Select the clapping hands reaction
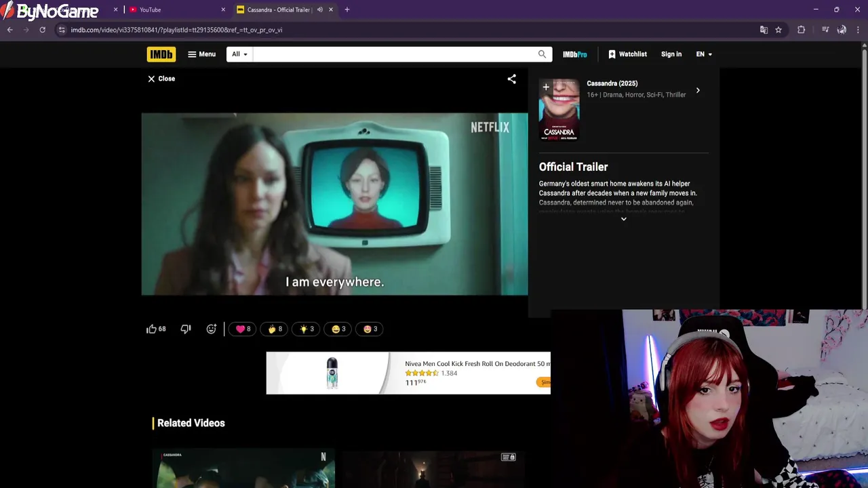Image resolution: width=868 pixels, height=488 pixels. 274,329
